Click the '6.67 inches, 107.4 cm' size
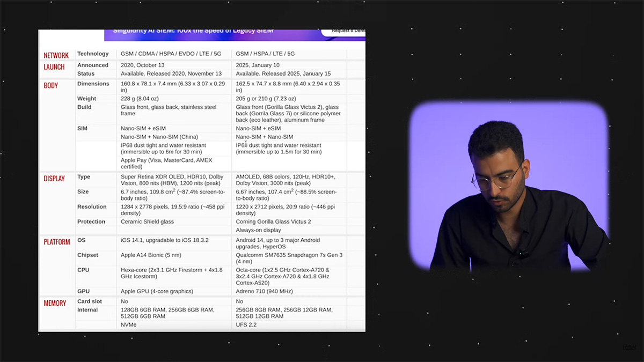This screenshot has height=362, width=644. click(286, 195)
